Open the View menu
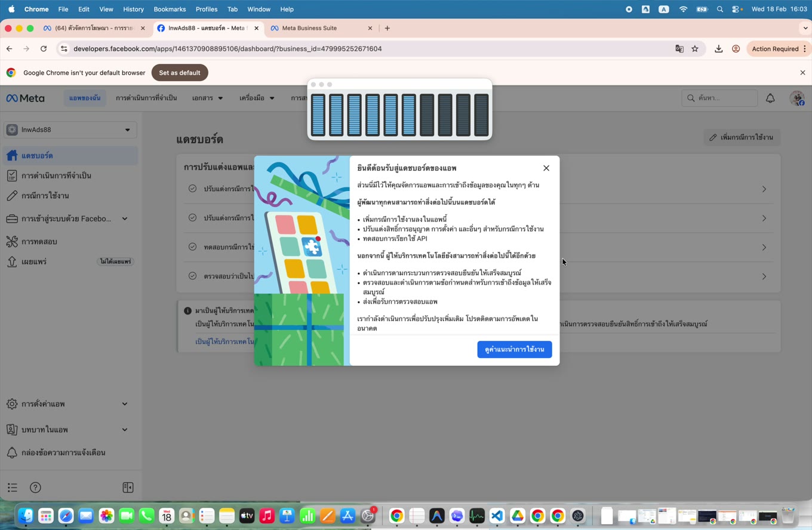 [x=106, y=9]
